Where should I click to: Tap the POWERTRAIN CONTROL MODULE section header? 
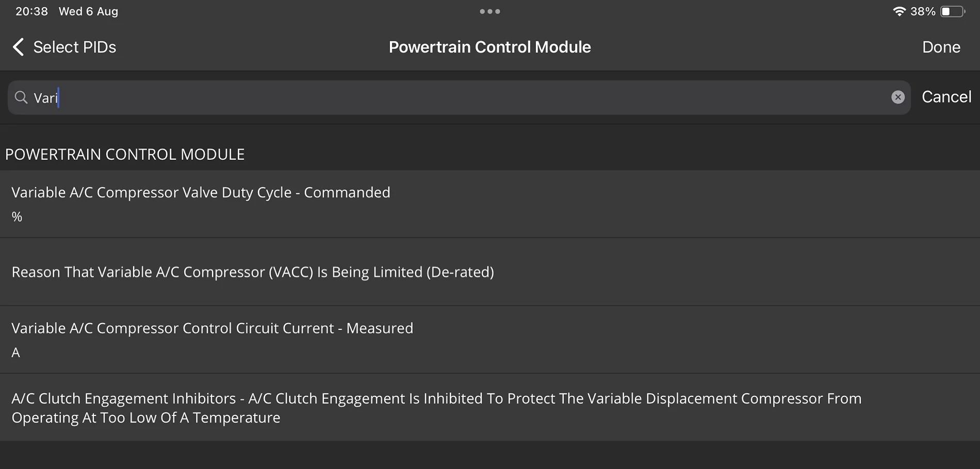[x=125, y=154]
